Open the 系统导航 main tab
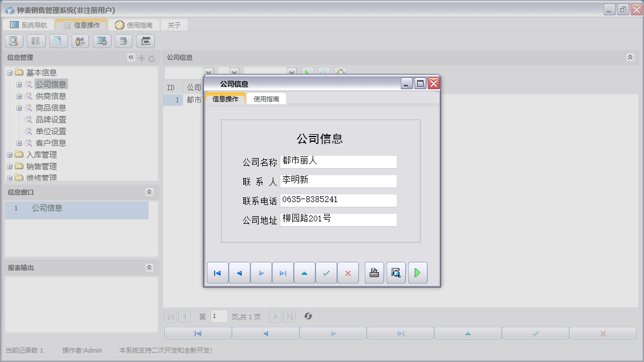Screen dimensions: 644x362 pos(28,25)
